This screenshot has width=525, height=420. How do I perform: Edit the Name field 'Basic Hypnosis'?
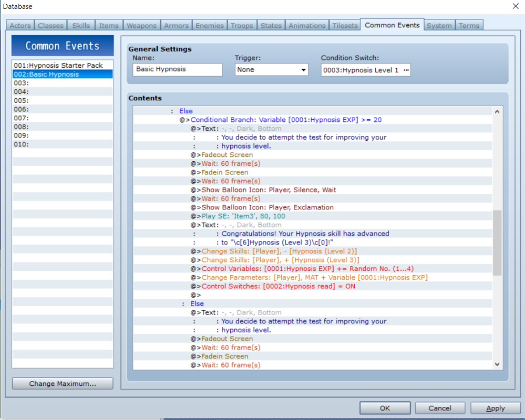click(178, 69)
